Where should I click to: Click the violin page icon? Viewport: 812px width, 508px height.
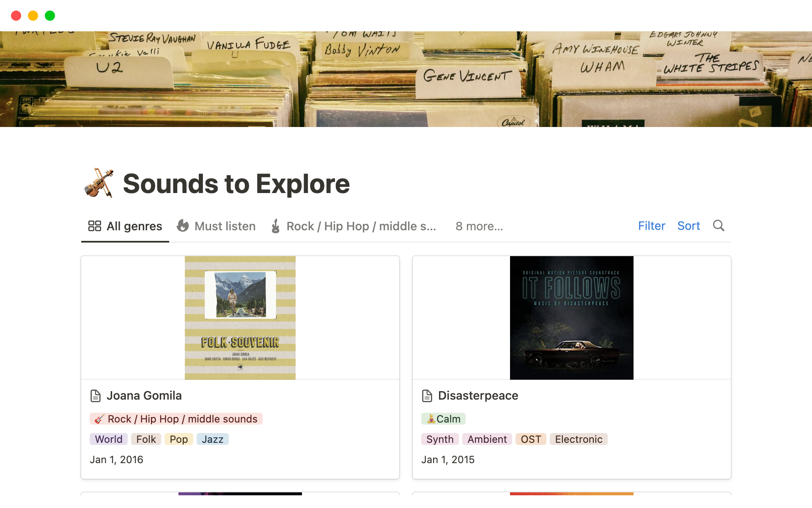click(99, 183)
